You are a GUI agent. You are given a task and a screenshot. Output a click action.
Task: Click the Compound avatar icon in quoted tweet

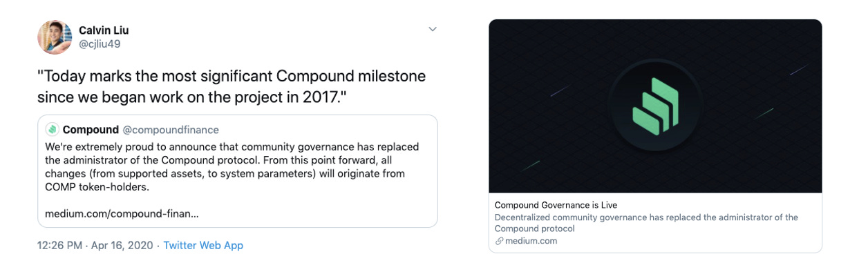(52, 130)
